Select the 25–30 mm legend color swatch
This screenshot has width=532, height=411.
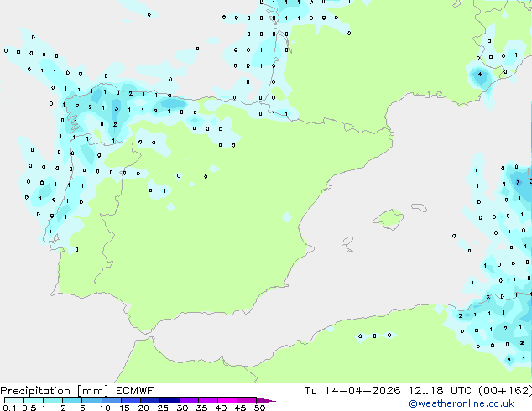tap(169, 400)
